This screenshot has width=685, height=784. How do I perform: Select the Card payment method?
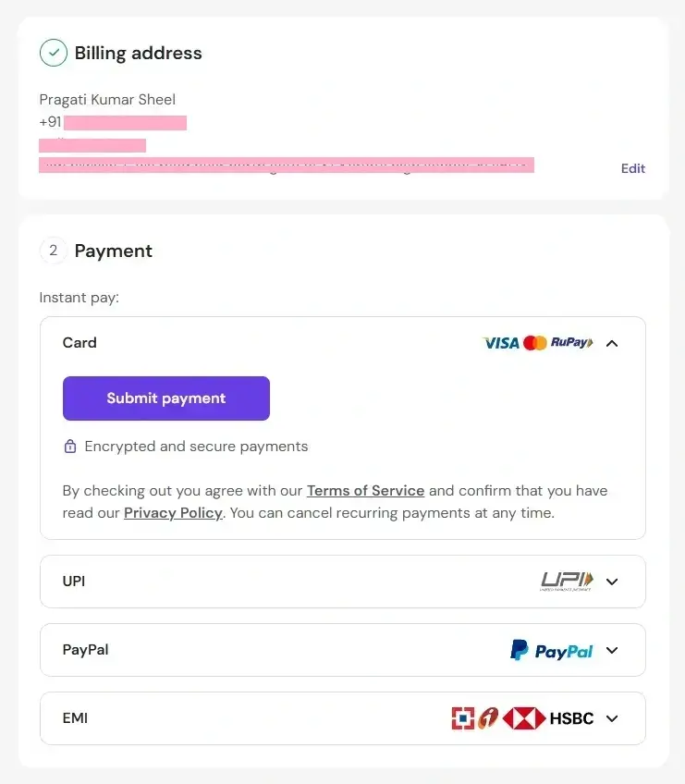point(80,342)
